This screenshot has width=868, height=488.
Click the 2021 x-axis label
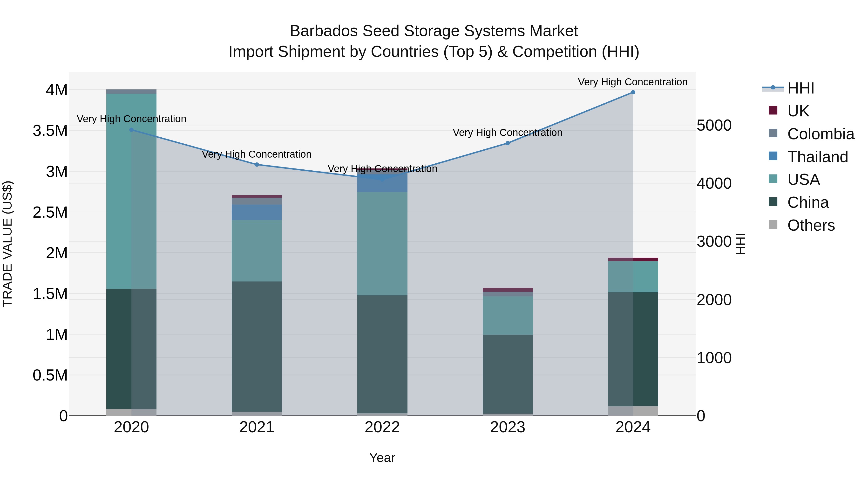[x=257, y=427]
